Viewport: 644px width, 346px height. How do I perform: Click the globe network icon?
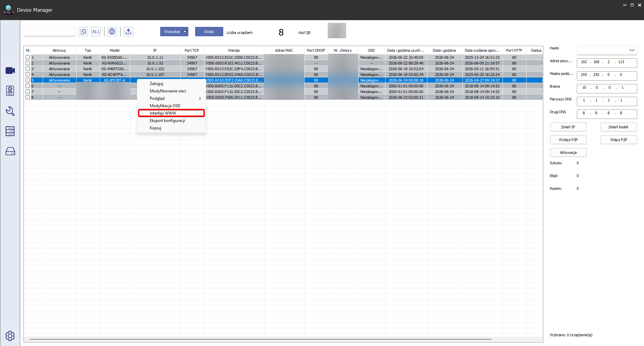click(x=112, y=32)
